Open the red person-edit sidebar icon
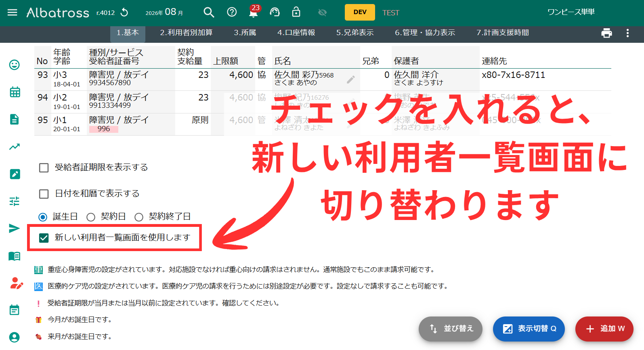The image size is (644, 350). 16,283
